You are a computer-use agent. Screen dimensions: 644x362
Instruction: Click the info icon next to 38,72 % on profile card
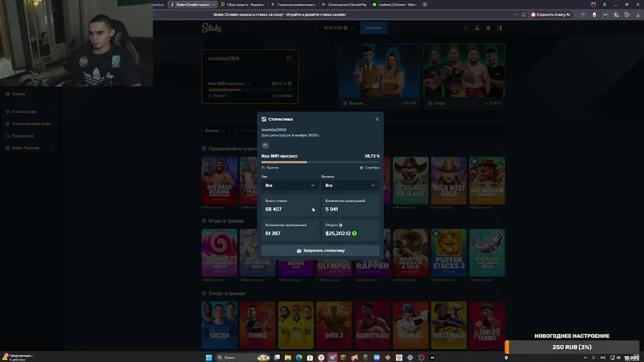pos(289,83)
